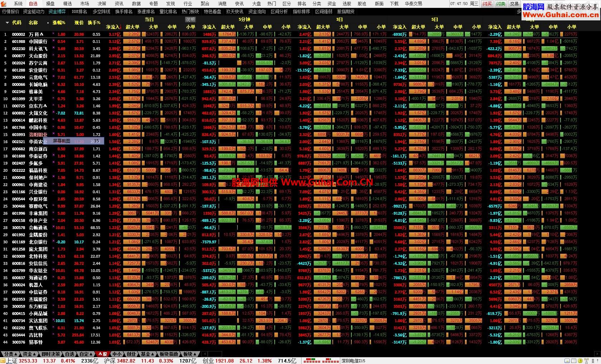The width and height of the screenshot is (601, 364).
Task: Expand the 基金▲ bottom tab
Action: pos(147,354)
